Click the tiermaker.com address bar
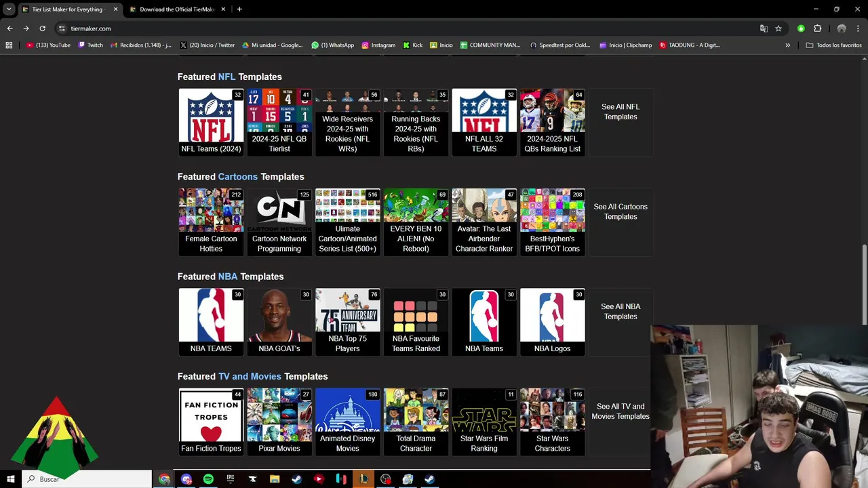Image resolution: width=868 pixels, height=488 pixels. [x=407, y=28]
